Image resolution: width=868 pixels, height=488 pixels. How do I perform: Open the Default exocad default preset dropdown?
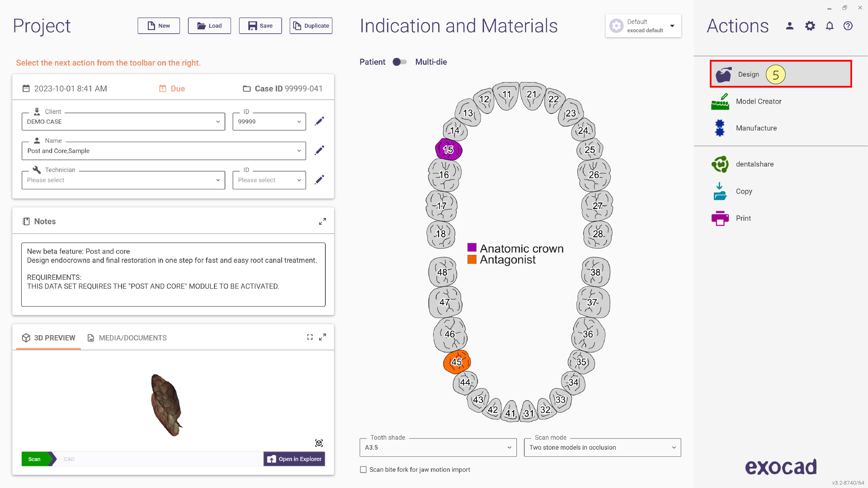(643, 26)
